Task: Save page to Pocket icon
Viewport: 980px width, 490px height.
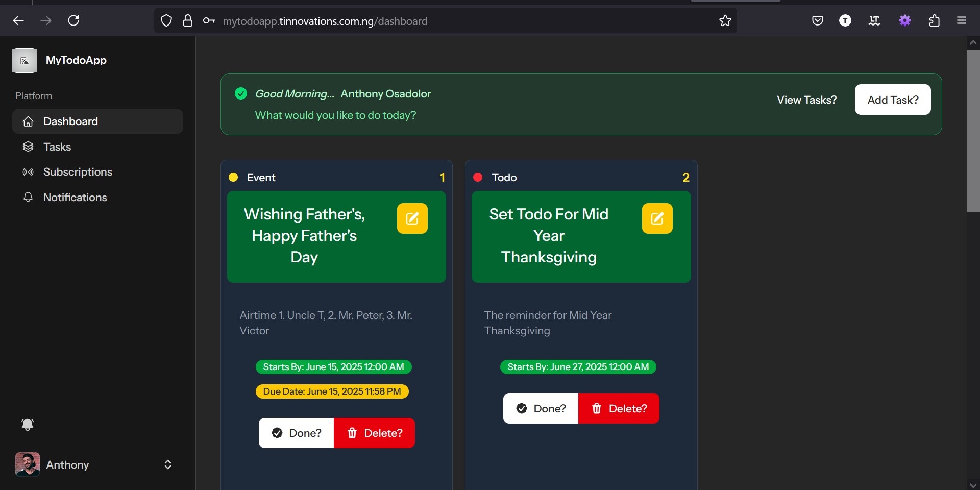Action: (x=817, y=21)
